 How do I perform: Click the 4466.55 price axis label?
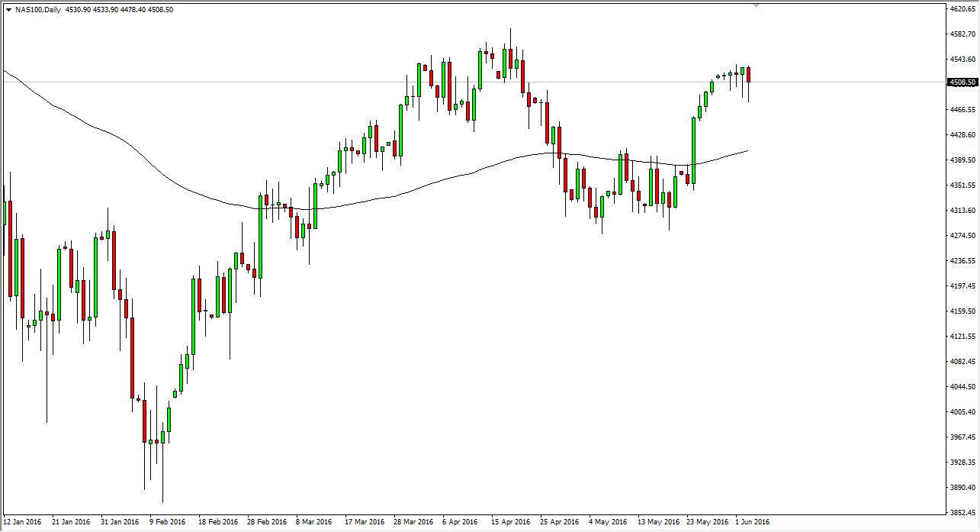(962, 110)
